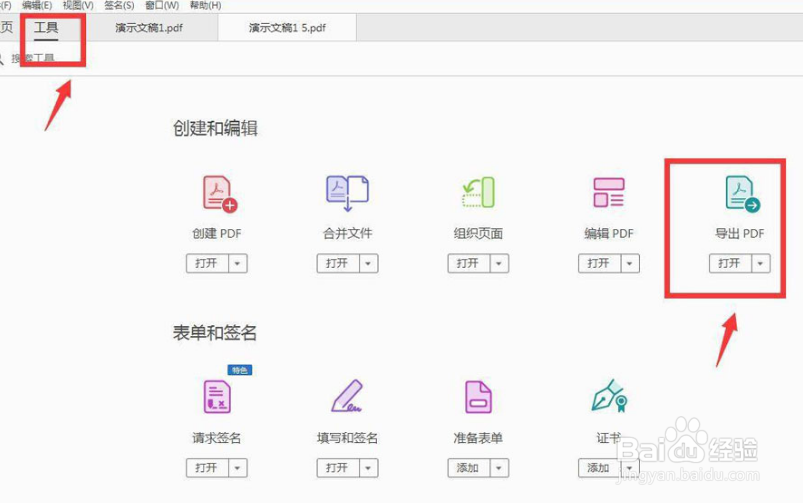
Task: Click the 创建 PDF label text
Action: click(x=217, y=234)
